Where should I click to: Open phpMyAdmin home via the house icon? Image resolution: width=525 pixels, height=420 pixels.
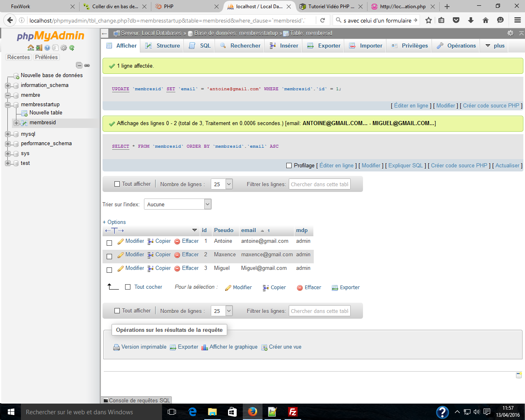pos(31,48)
